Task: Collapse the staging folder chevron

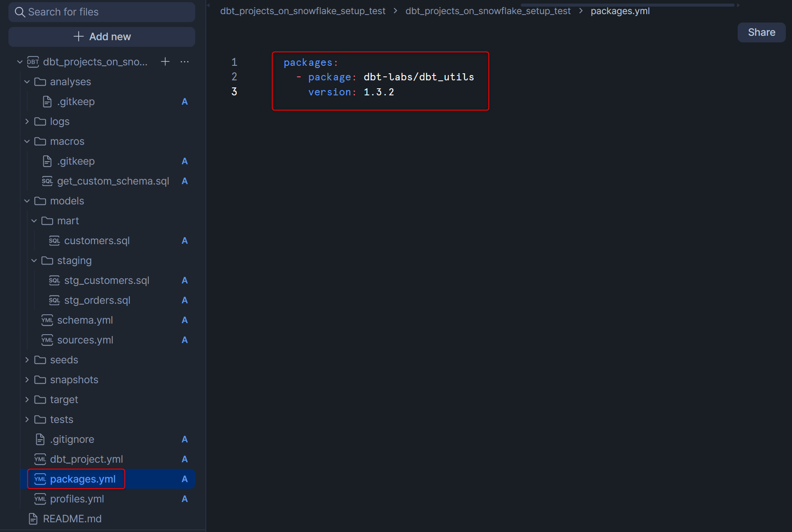Action: 34,260
